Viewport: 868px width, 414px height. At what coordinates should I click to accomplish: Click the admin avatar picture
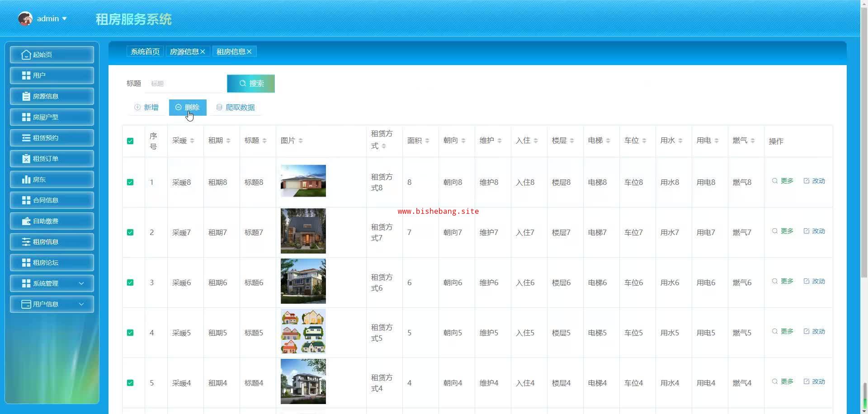pyautogui.click(x=25, y=19)
